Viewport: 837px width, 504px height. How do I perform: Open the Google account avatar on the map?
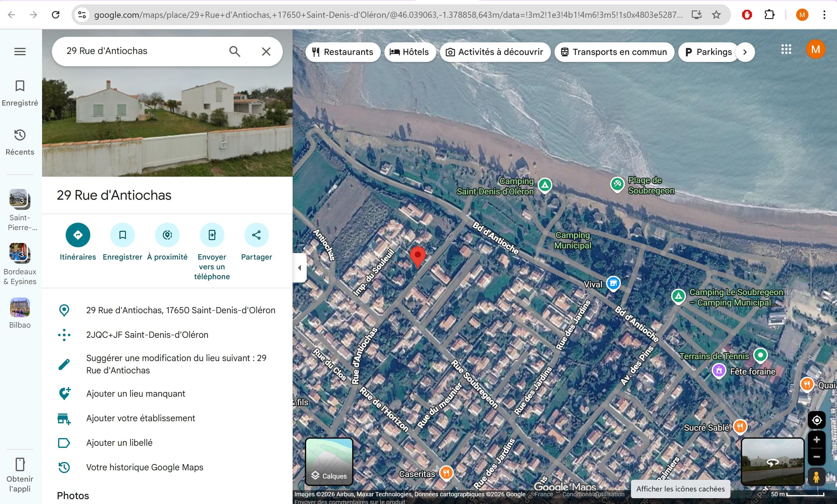[x=816, y=50]
